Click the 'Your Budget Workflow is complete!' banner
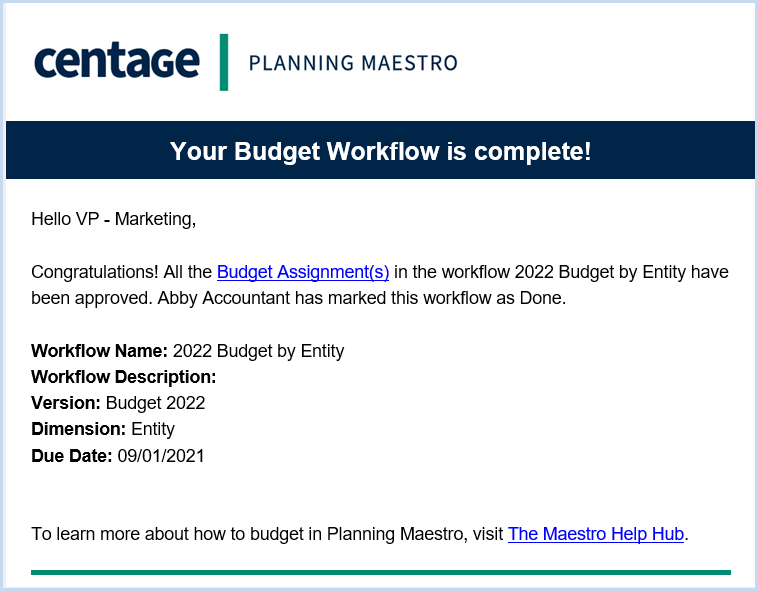This screenshot has width=758, height=591. click(x=380, y=150)
